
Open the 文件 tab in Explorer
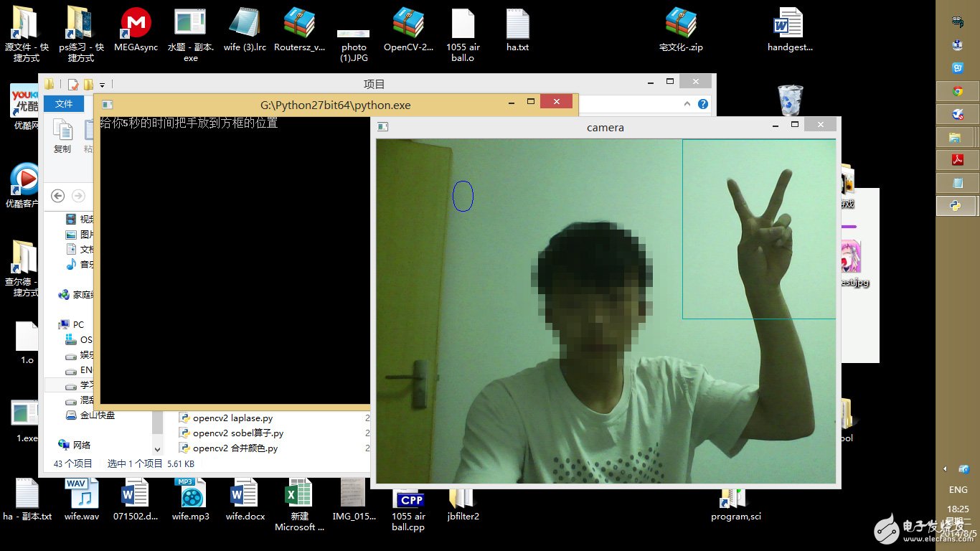point(64,104)
